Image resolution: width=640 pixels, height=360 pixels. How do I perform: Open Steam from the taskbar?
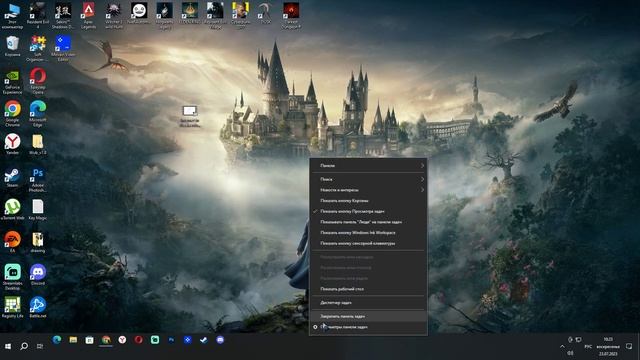click(204, 340)
